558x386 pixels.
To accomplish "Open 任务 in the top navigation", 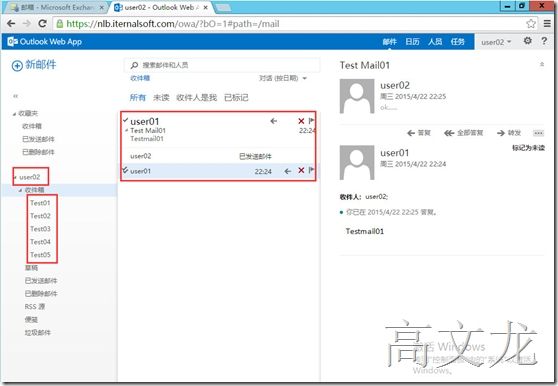I will coord(458,42).
